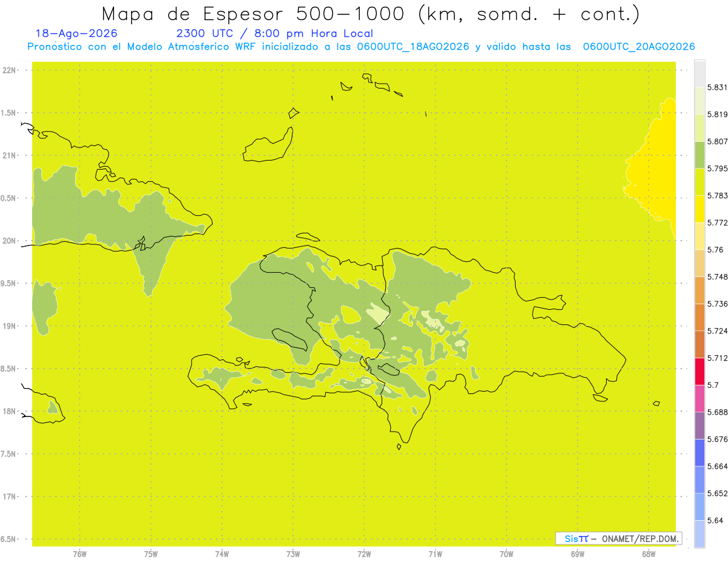
Task: Select the '19N' latitude label
Action: pyautogui.click(x=9, y=326)
